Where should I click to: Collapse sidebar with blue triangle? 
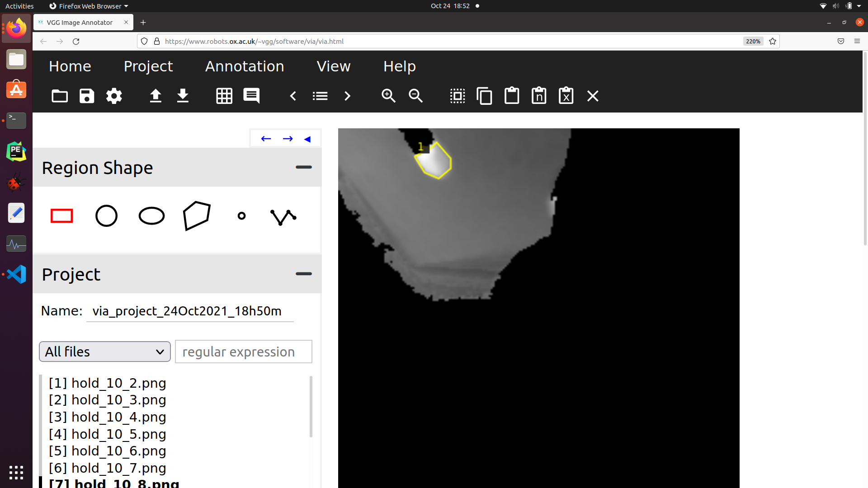(307, 139)
